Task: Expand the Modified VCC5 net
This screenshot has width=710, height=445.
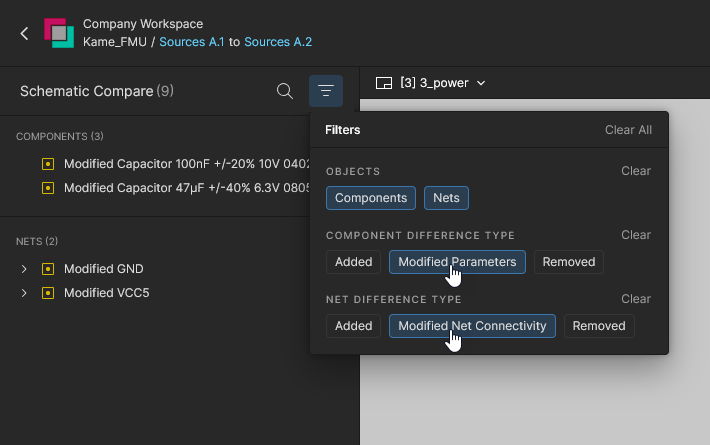Action: [x=24, y=293]
